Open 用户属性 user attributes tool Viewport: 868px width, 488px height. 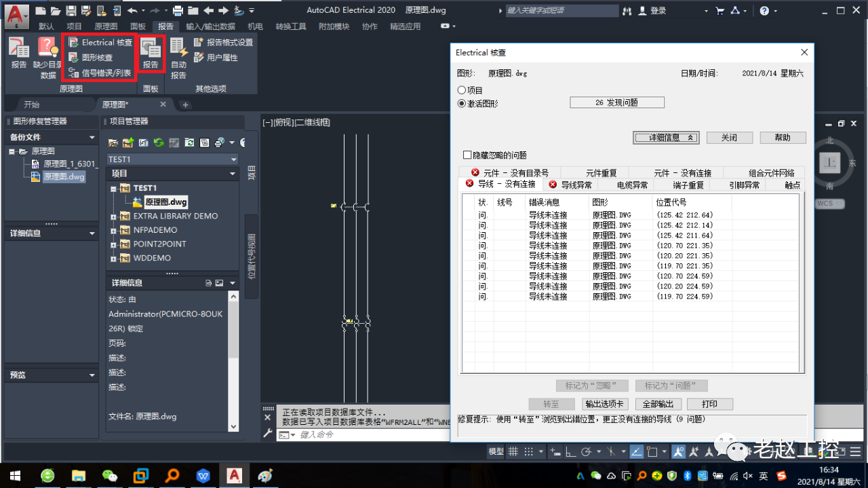tap(216, 58)
